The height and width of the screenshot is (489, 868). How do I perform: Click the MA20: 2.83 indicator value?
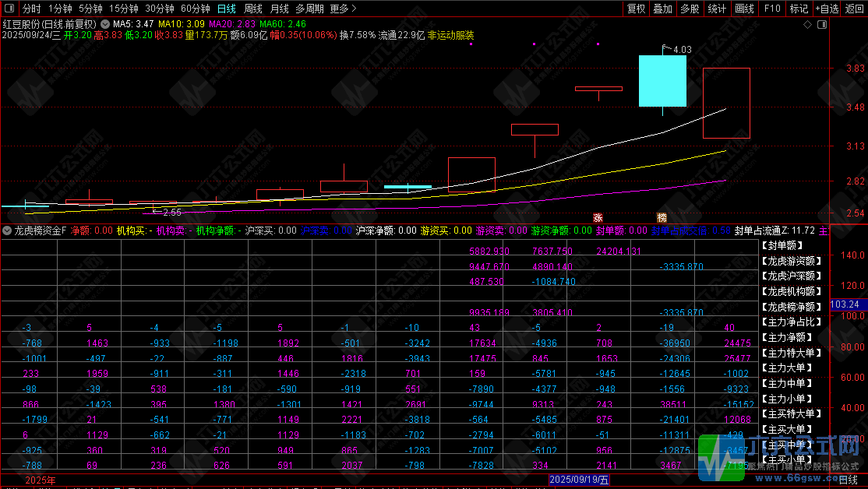pyautogui.click(x=232, y=24)
